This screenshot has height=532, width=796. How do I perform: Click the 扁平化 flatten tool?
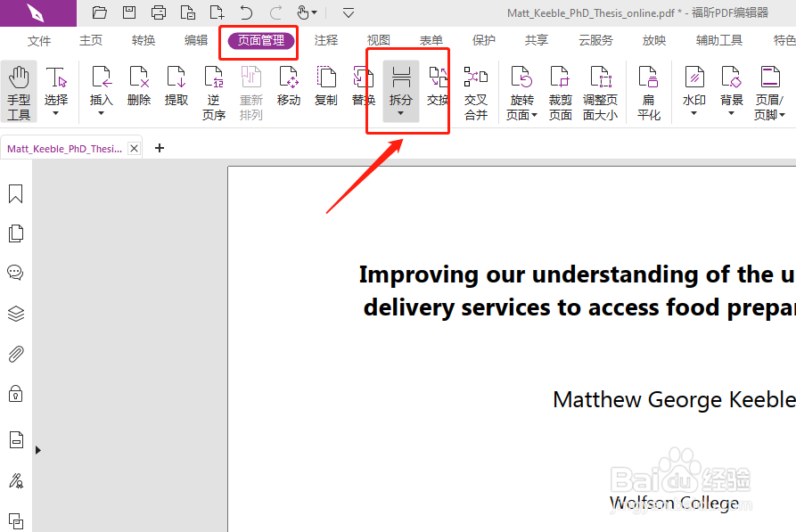(x=649, y=93)
